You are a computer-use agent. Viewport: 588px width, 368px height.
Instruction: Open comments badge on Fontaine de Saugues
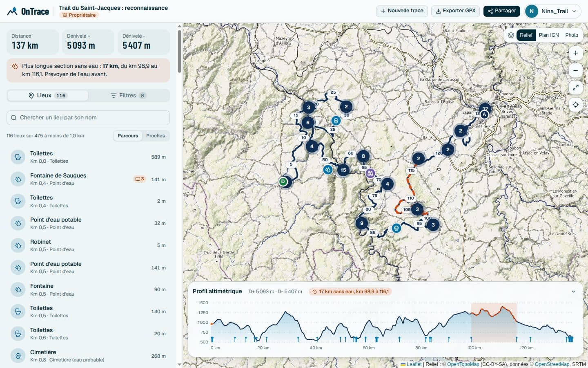coord(140,179)
